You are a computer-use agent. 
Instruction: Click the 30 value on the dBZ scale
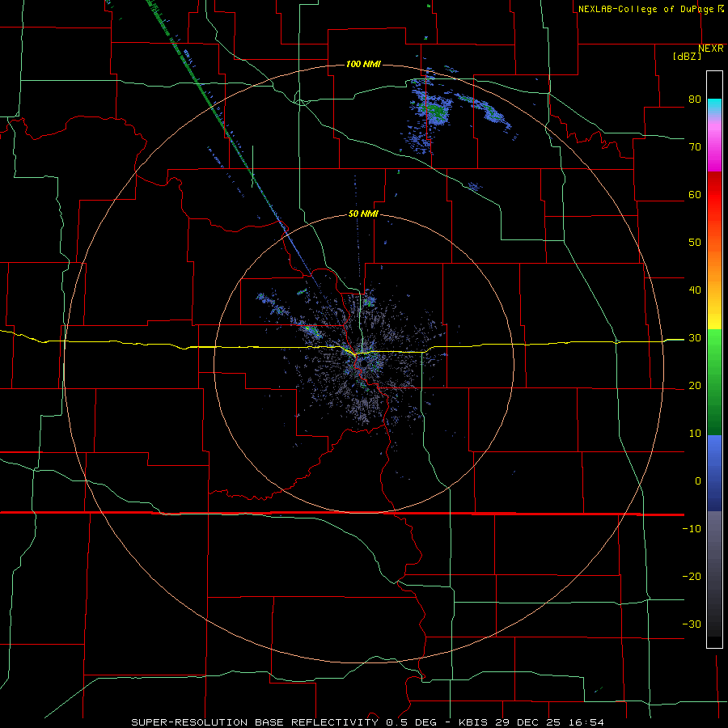click(695, 338)
